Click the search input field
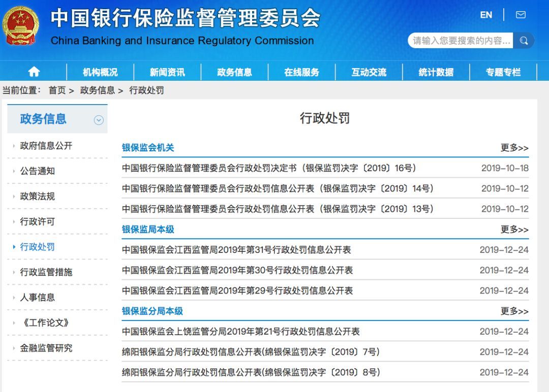Viewport: 549px width, 392px height. [x=461, y=41]
